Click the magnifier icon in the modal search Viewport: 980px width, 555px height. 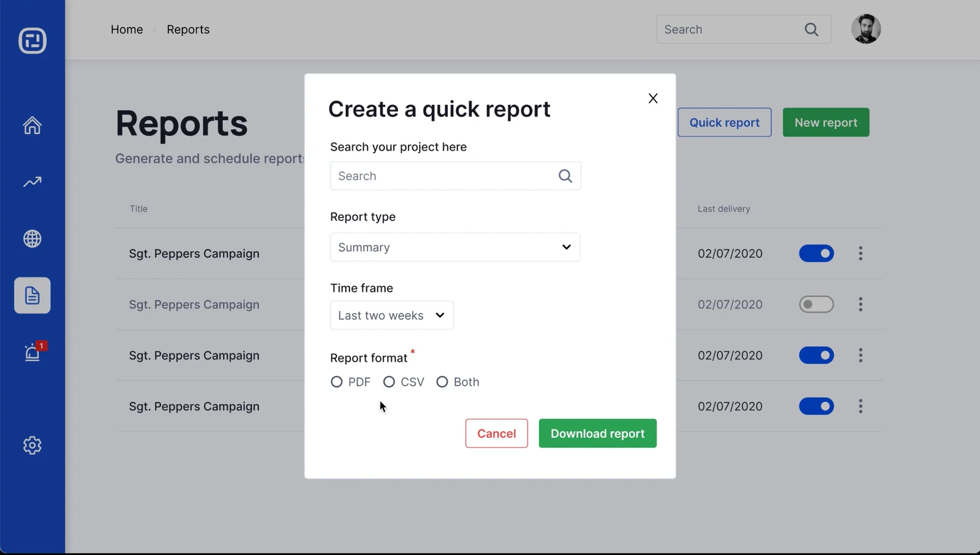564,176
